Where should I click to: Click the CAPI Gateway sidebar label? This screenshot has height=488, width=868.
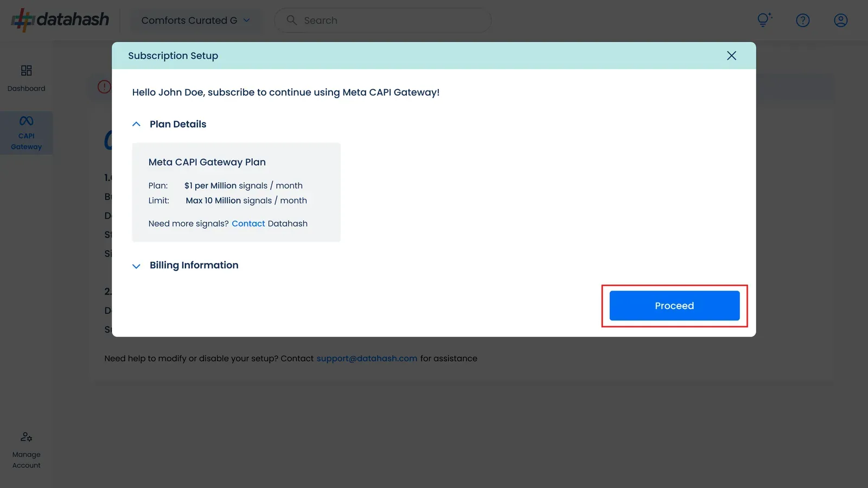[26, 142]
